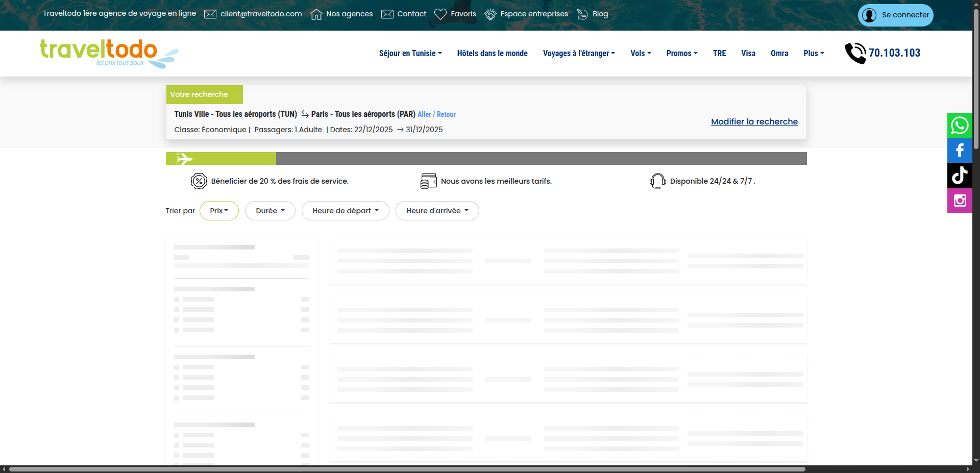Click the Facebook icon on sidebar
The height and width of the screenshot is (473, 980).
pos(960,151)
